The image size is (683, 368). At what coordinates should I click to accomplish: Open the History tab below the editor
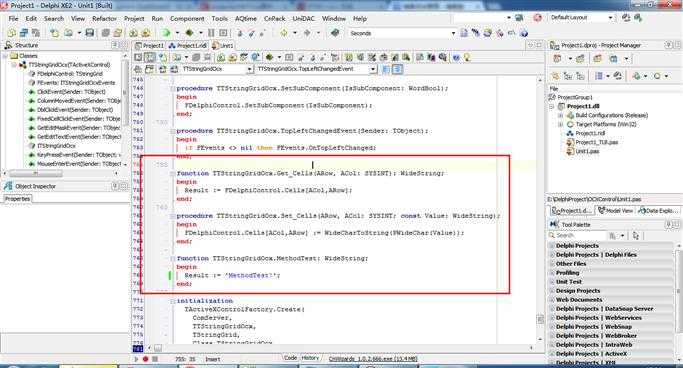point(310,358)
